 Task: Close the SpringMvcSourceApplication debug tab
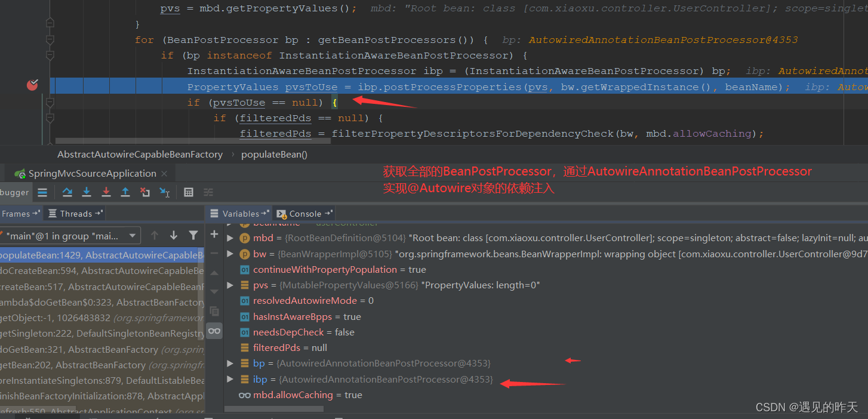(x=164, y=174)
